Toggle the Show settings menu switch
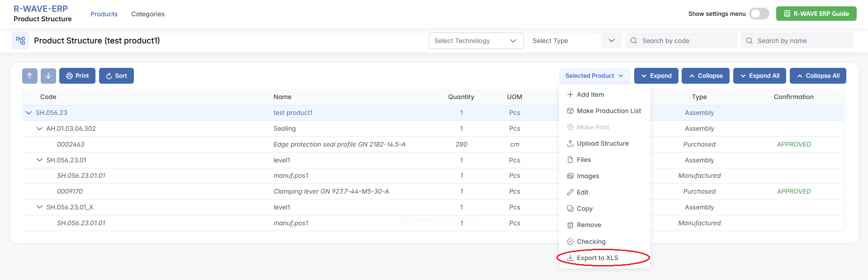Screen dimensions: 868x280 pos(759,14)
